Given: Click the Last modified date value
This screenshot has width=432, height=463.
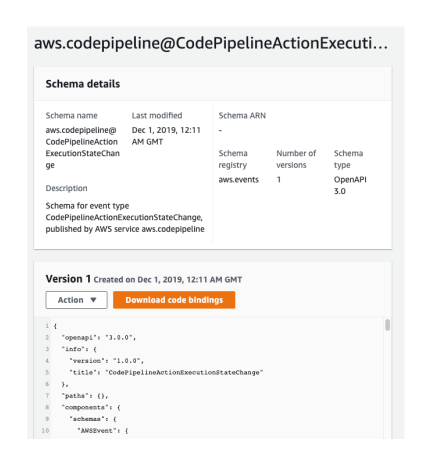Looking at the screenshot, I should [166, 136].
